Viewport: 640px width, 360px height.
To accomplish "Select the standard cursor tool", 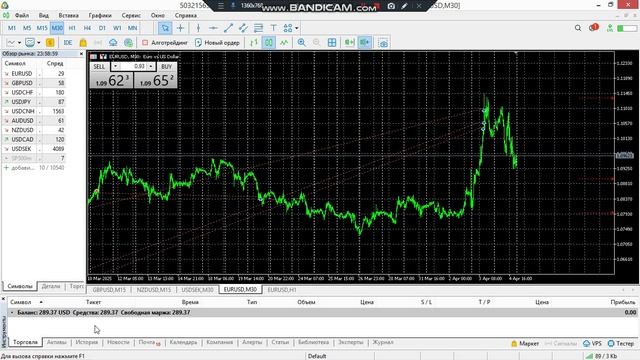I will 165,28.
